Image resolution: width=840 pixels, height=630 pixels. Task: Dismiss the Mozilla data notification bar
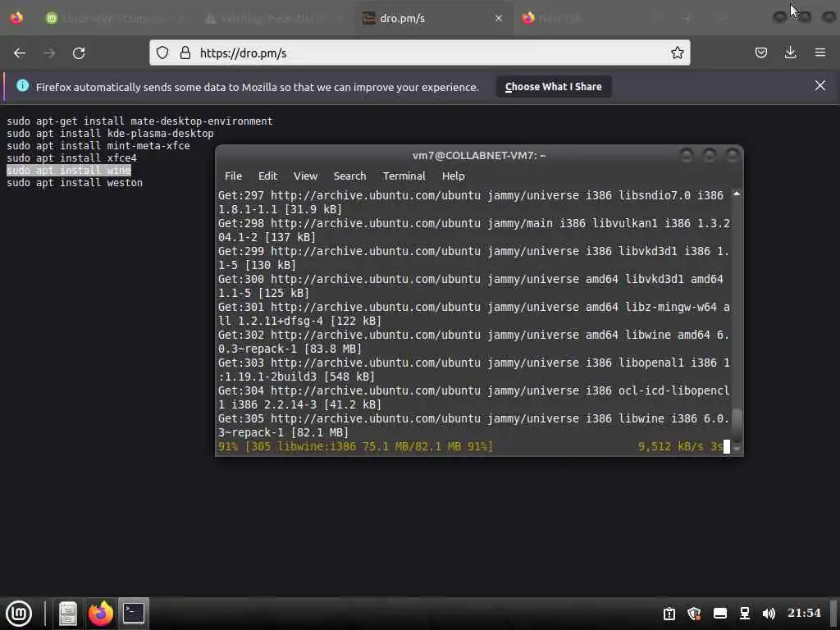[x=819, y=85]
